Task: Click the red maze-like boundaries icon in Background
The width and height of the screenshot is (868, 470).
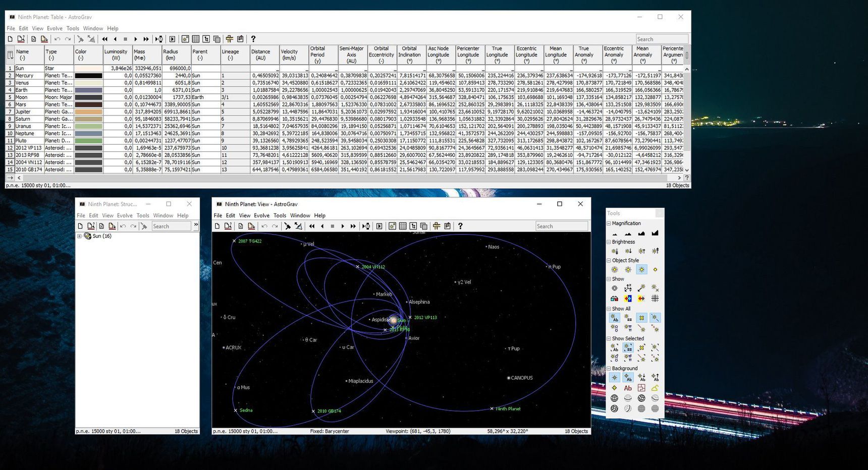Action: pos(641,388)
